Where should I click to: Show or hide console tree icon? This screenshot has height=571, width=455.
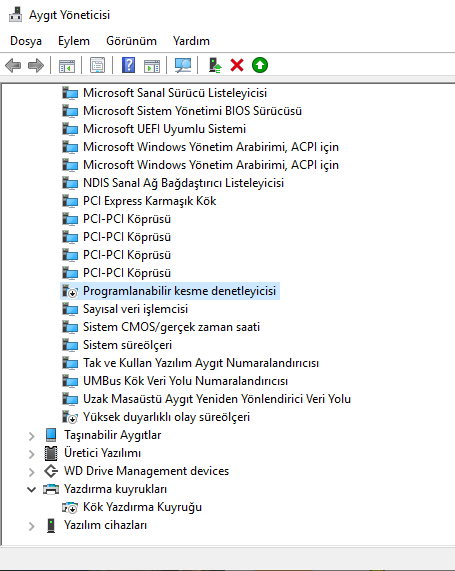[67, 66]
